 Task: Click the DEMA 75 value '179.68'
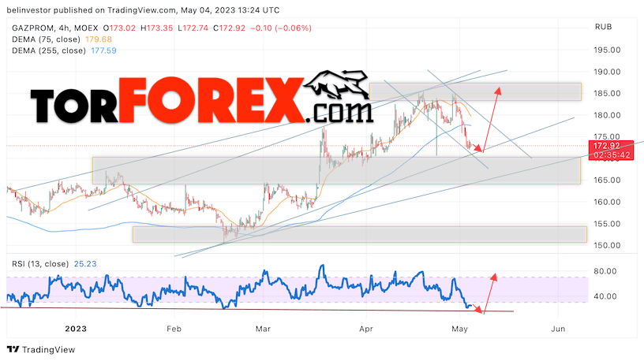tap(99, 39)
